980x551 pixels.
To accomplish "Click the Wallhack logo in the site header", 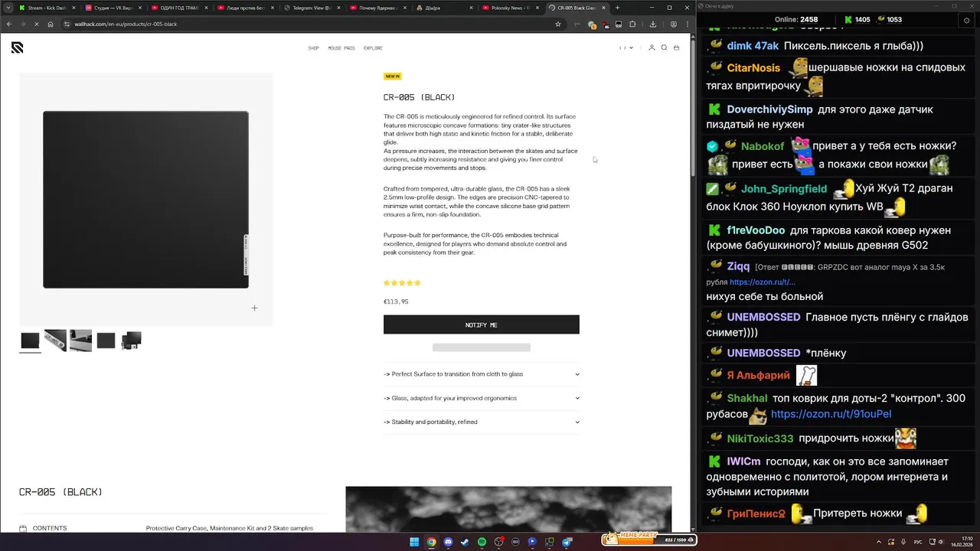I will coord(17,47).
